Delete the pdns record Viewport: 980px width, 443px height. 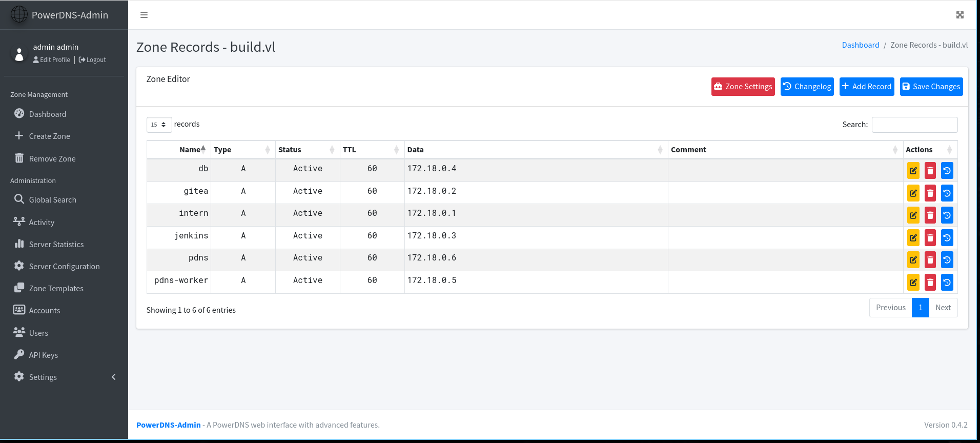(x=930, y=260)
